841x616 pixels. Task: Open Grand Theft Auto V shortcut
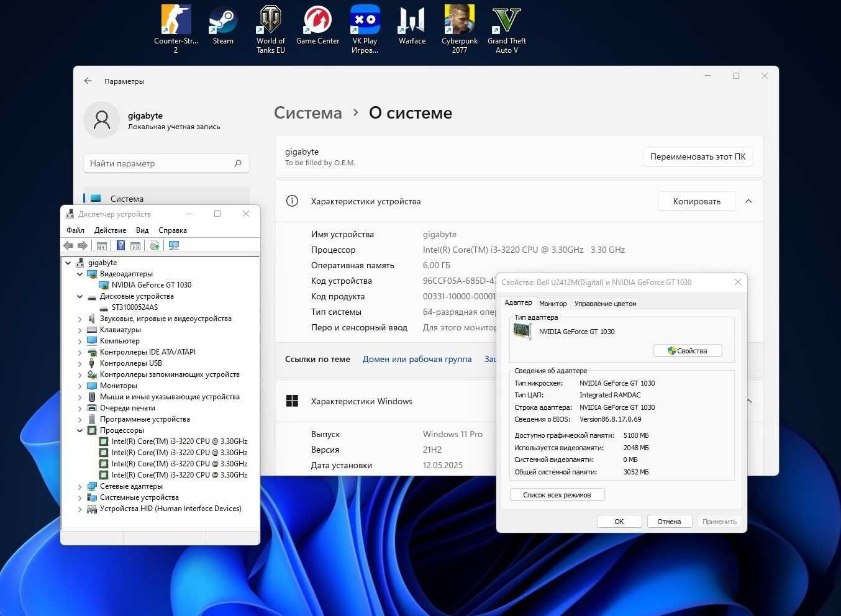click(507, 29)
